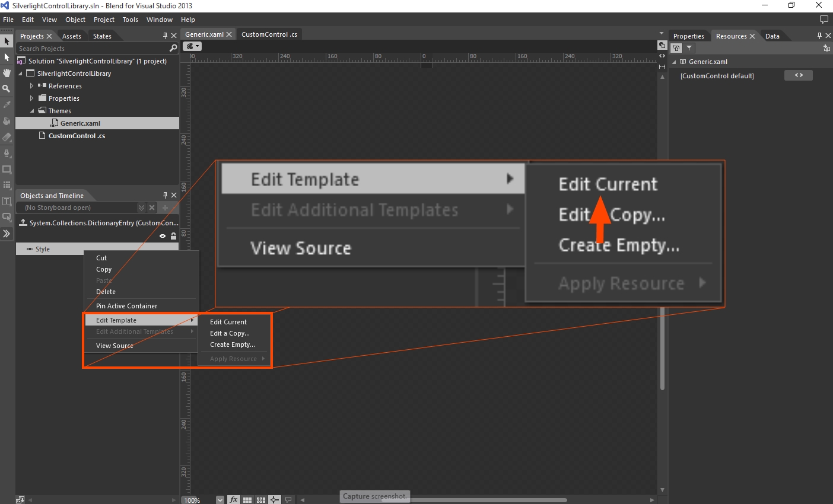Select the Direct Selection tool
Viewport: 833px width, 504px height.
point(7,58)
